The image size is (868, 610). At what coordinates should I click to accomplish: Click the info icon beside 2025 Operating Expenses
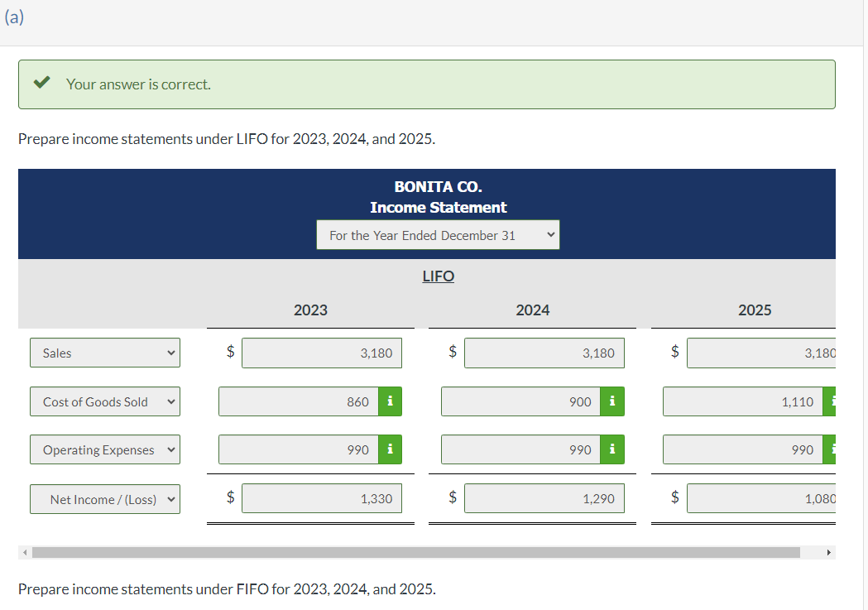click(x=832, y=449)
